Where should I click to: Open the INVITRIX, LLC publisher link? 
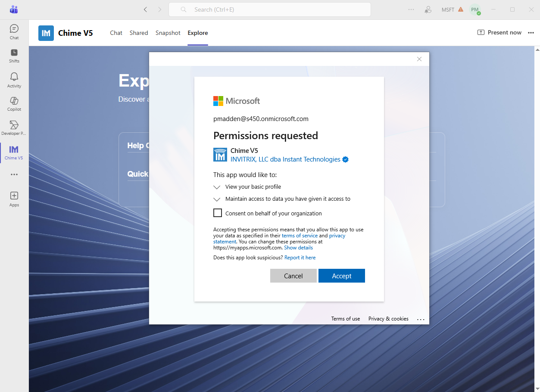click(x=285, y=159)
